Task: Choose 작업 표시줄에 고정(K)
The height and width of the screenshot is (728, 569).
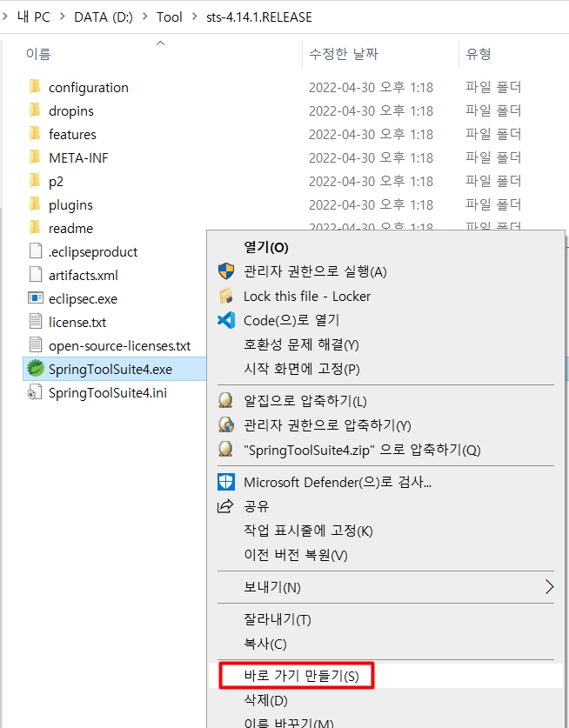Action: 385,531
